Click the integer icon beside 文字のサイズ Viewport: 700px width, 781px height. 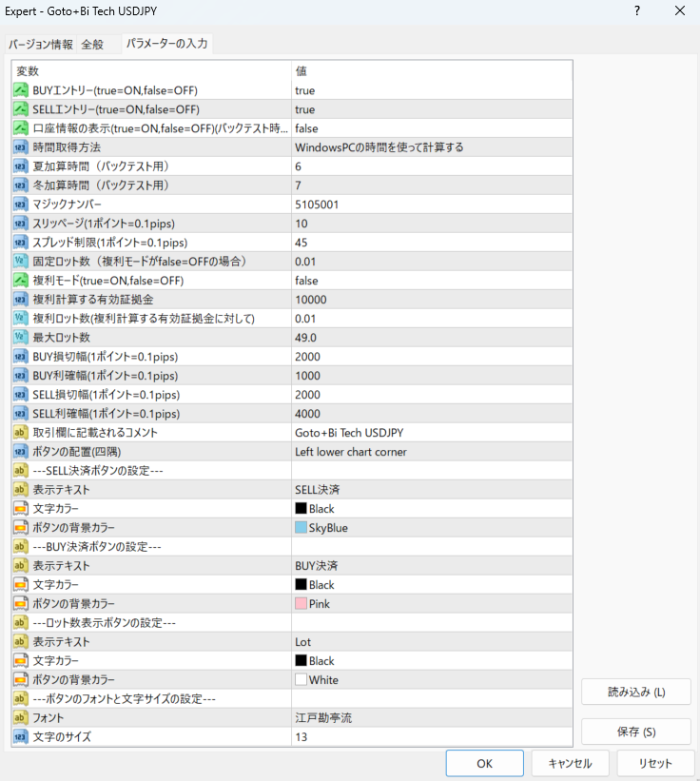(20, 736)
